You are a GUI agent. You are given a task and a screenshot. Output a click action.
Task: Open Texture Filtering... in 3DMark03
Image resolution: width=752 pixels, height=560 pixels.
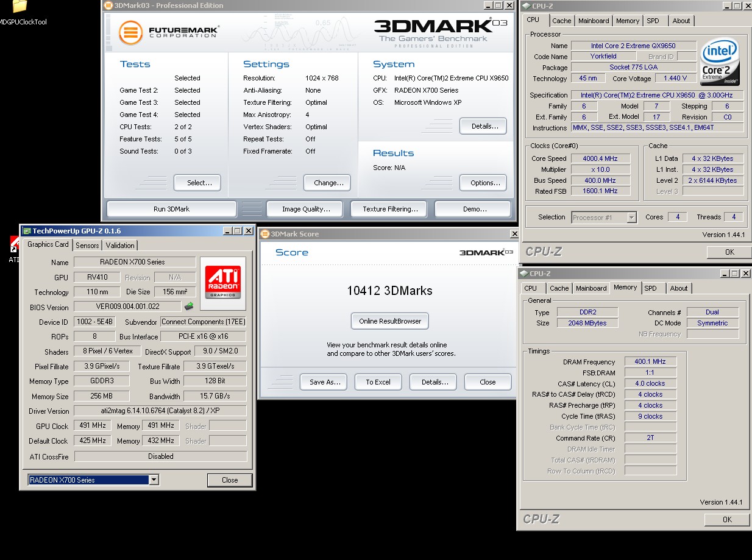[x=390, y=209]
